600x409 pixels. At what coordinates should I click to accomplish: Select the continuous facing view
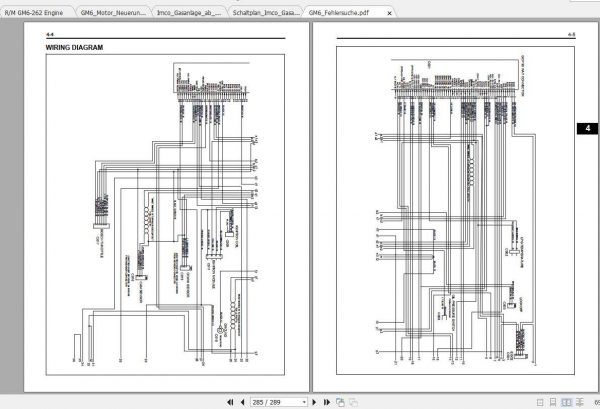click(x=580, y=402)
